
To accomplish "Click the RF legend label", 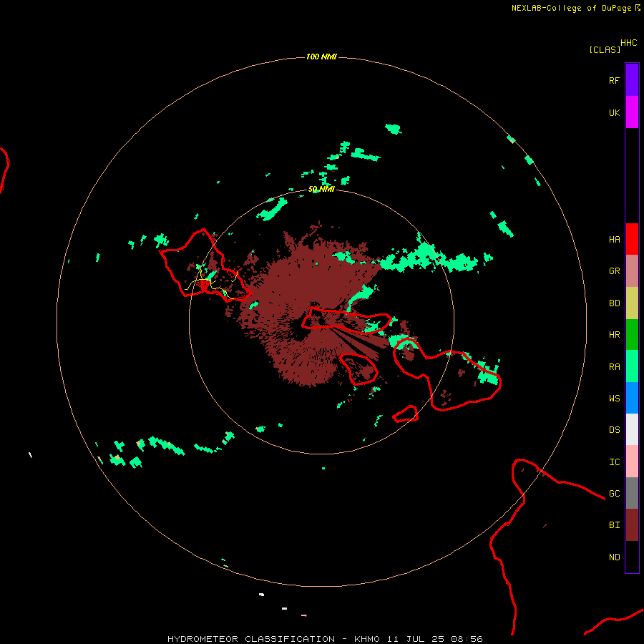I will [x=614, y=81].
